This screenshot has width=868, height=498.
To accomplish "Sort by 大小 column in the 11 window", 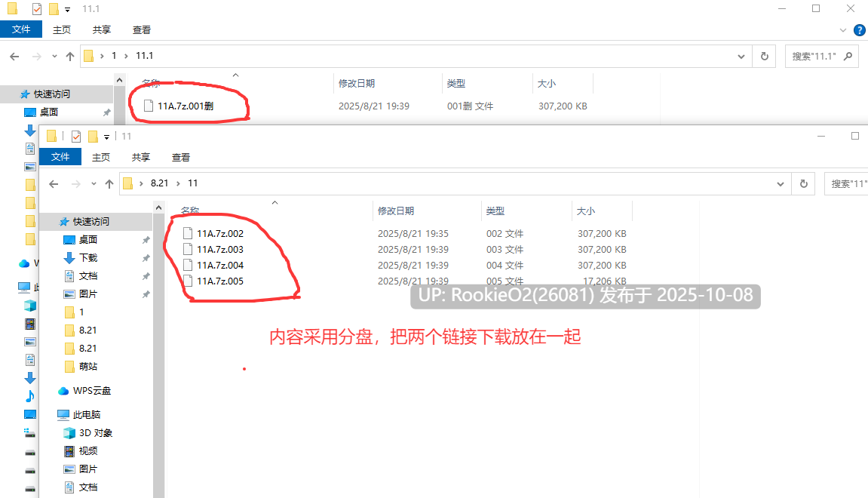I will (x=586, y=211).
